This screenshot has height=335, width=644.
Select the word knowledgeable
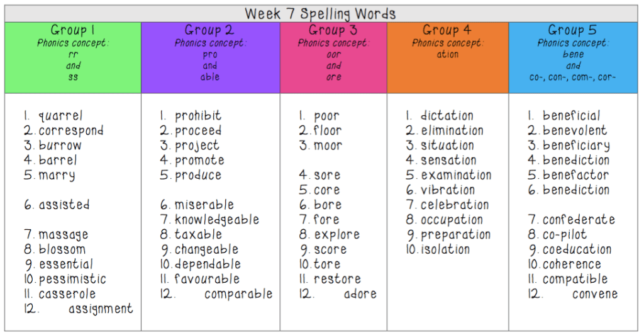pos(217,220)
